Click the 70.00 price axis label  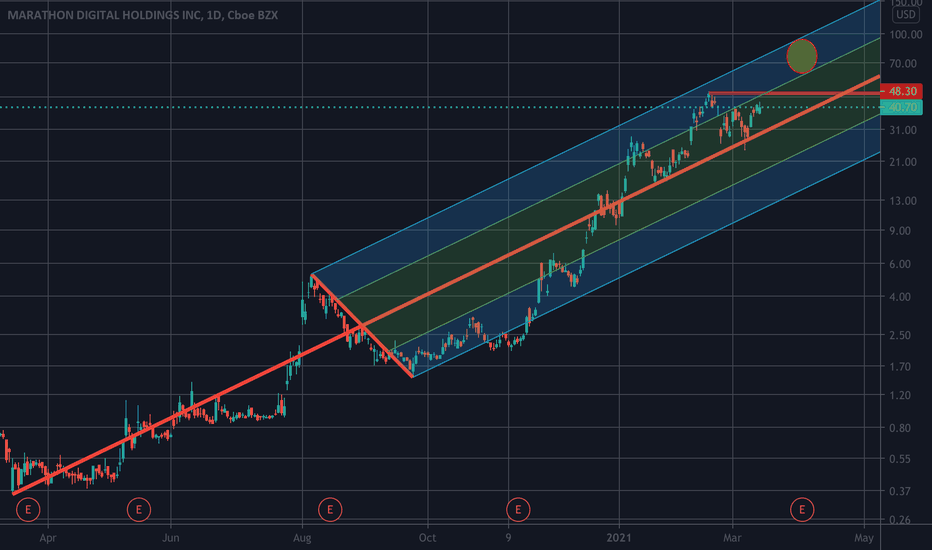tap(903, 63)
